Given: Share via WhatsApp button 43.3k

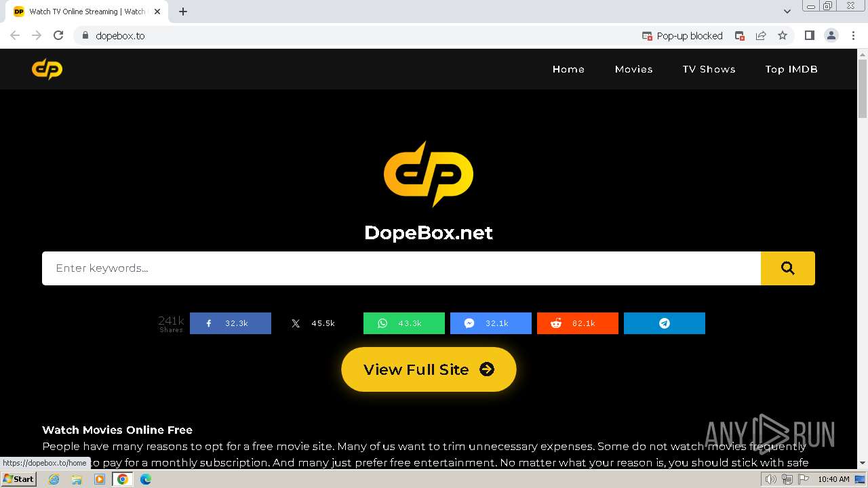Looking at the screenshot, I should click(404, 323).
